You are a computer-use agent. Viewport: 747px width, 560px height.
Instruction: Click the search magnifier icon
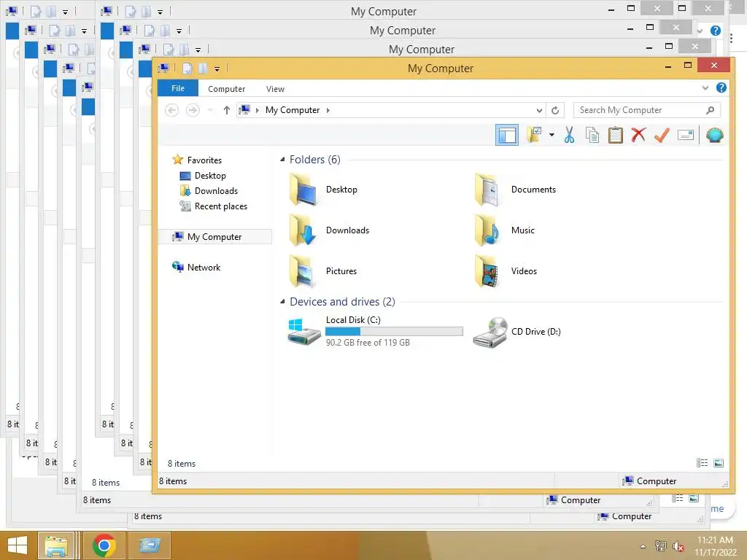710,110
